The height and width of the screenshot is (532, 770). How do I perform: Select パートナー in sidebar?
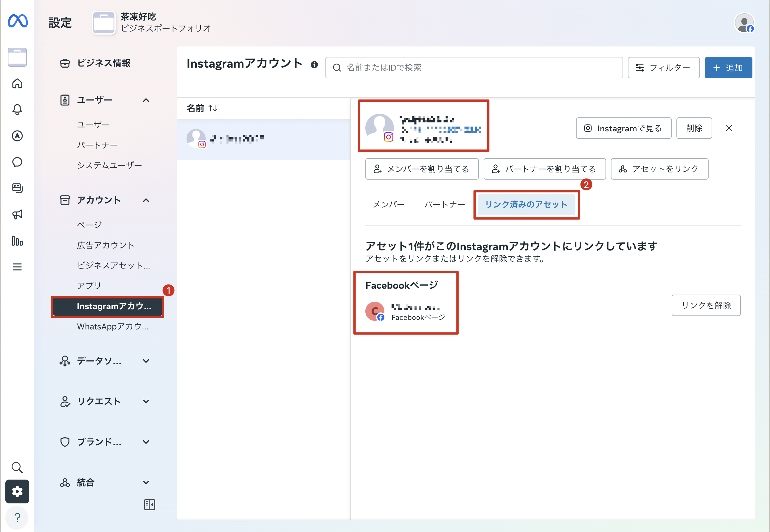pyautogui.click(x=97, y=145)
